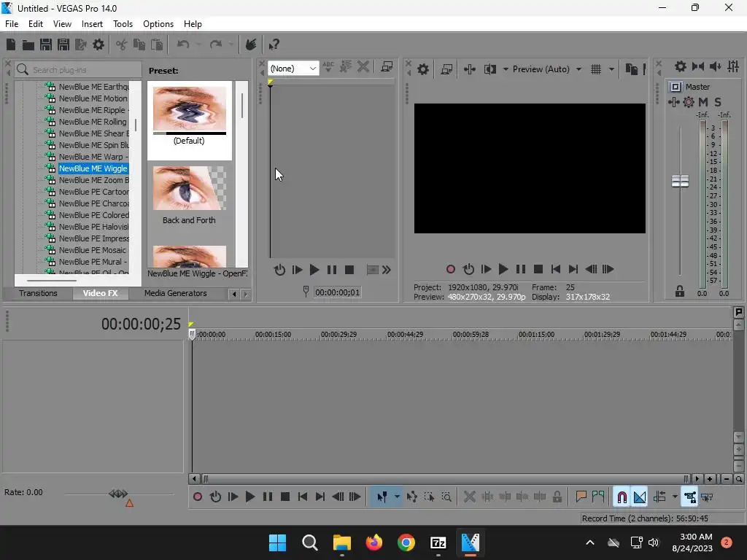Click Zoom In Time plus button
Image resolution: width=747 pixels, height=560 pixels.
tap(710, 479)
